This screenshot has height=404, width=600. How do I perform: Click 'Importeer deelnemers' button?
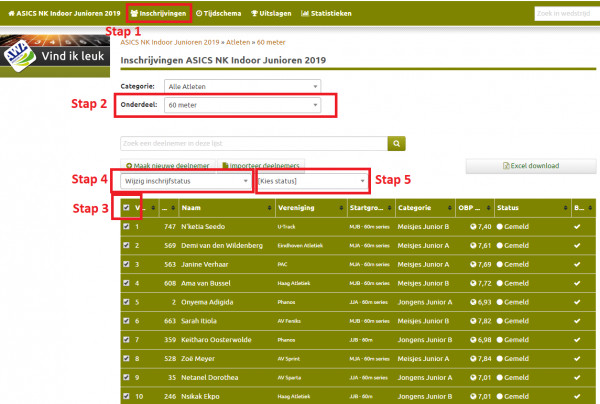tap(261, 165)
